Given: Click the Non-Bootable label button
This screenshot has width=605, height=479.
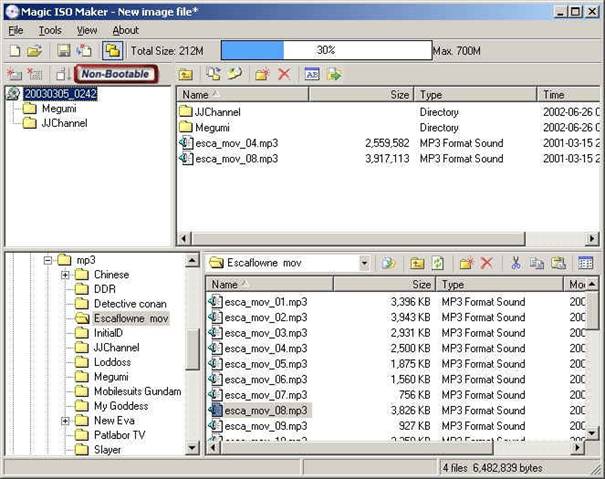Looking at the screenshot, I should point(115,74).
